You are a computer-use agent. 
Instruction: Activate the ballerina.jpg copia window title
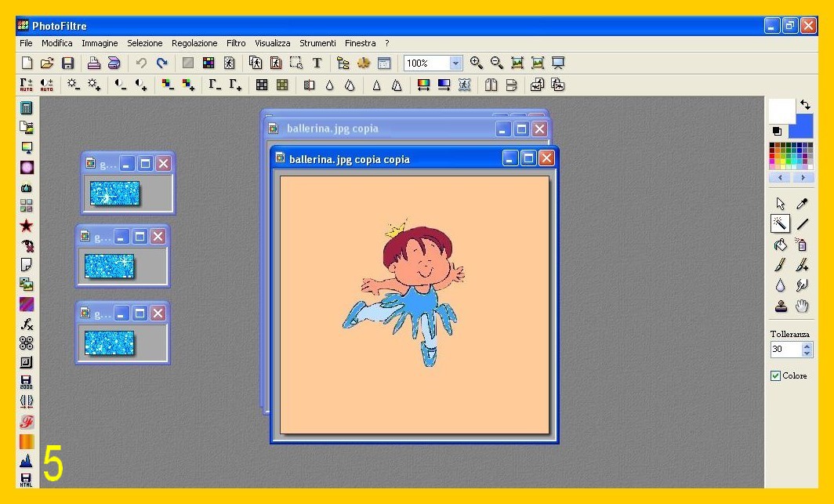click(x=376, y=129)
